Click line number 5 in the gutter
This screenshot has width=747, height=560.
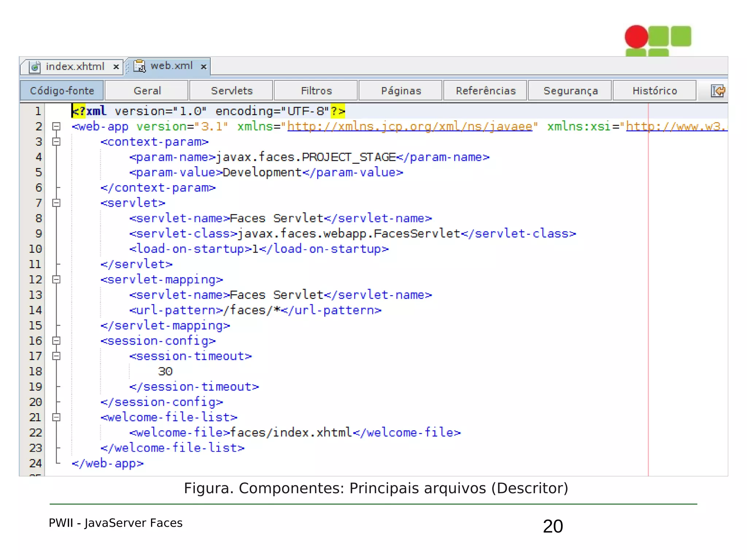[x=39, y=172]
